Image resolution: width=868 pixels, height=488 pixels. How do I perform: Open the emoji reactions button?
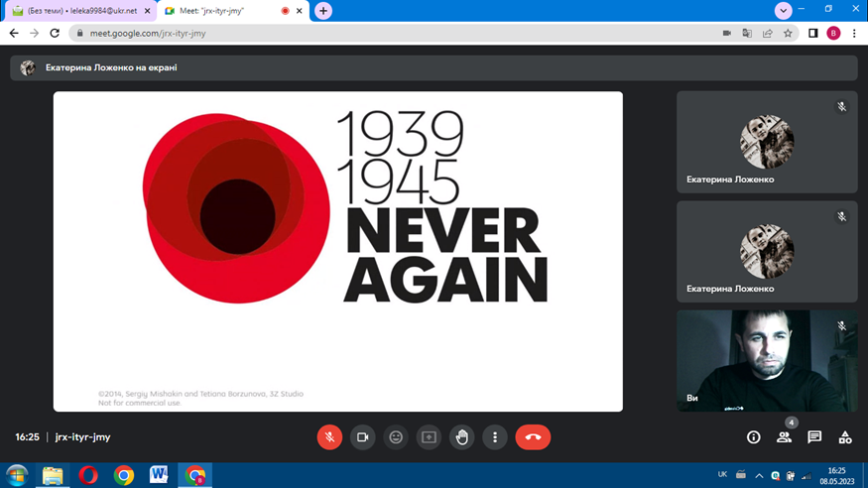click(x=396, y=436)
